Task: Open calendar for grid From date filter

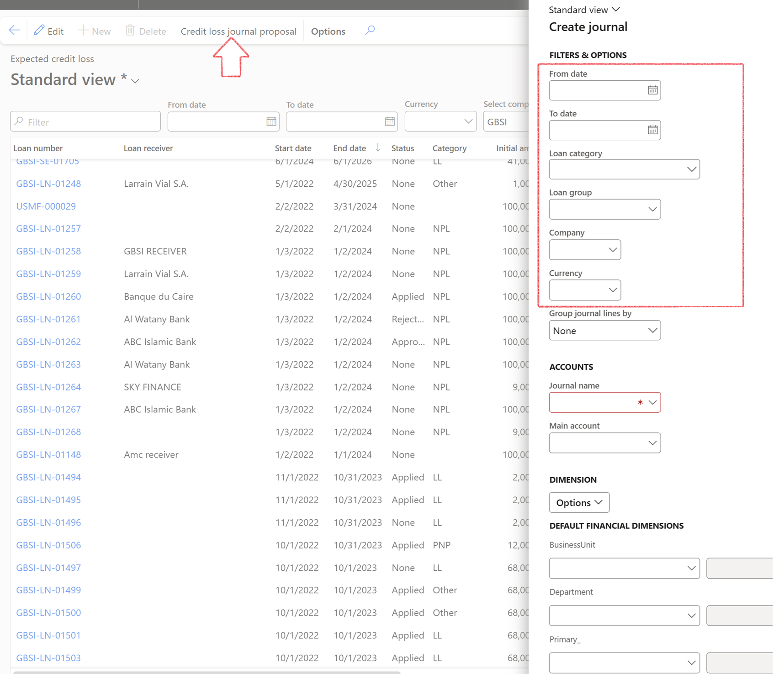Action: pyautogui.click(x=271, y=121)
